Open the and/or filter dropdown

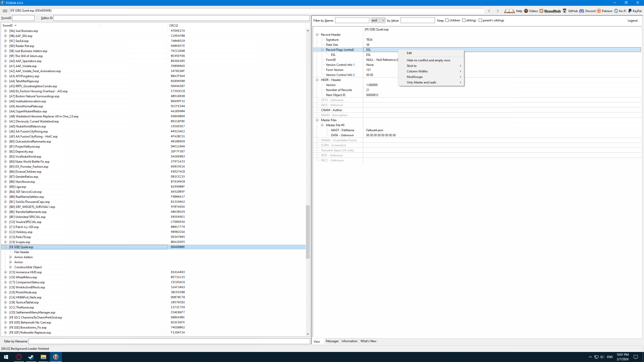(378, 20)
